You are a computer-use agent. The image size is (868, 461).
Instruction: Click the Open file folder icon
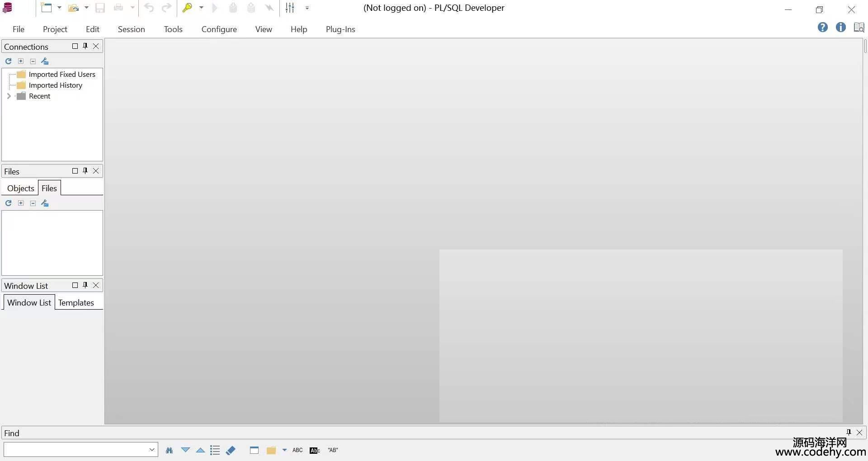coord(73,8)
